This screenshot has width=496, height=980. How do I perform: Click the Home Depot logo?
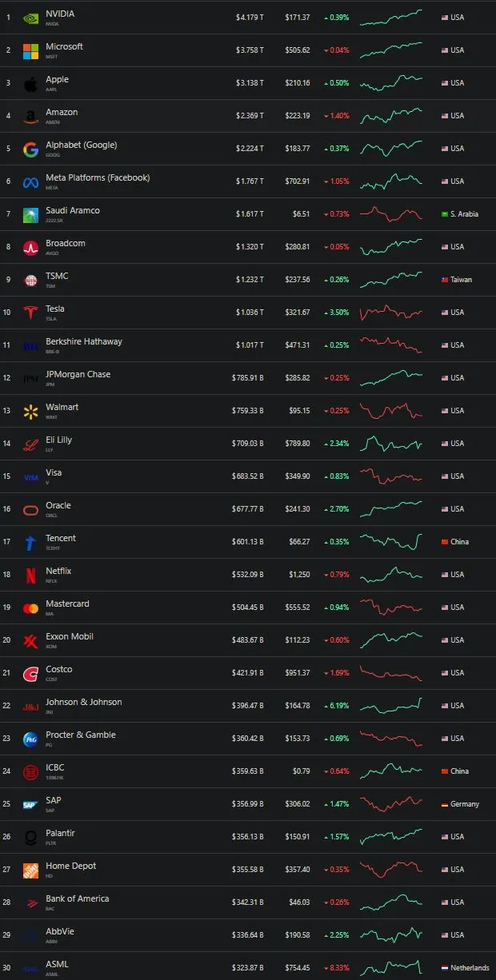point(30,870)
